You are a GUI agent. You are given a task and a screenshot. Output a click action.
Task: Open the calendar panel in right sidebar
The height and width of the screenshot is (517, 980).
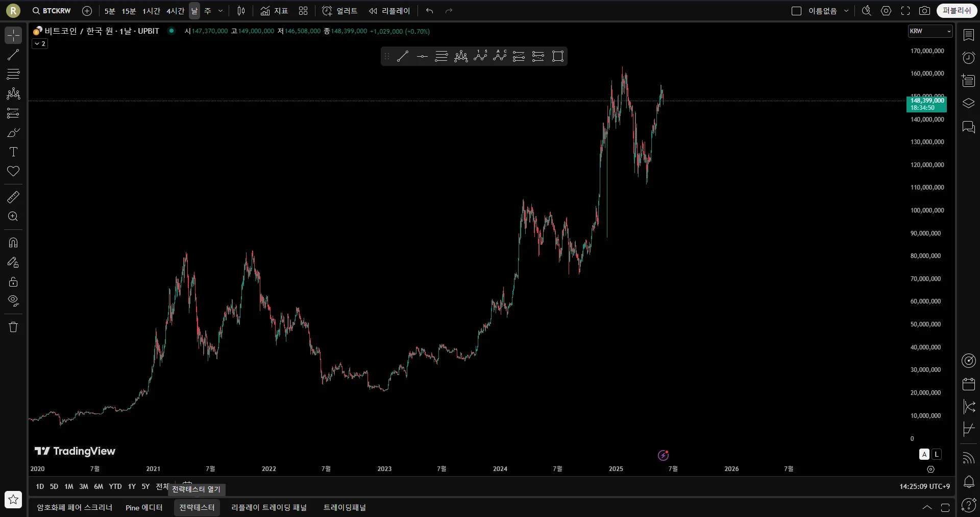coord(968,384)
